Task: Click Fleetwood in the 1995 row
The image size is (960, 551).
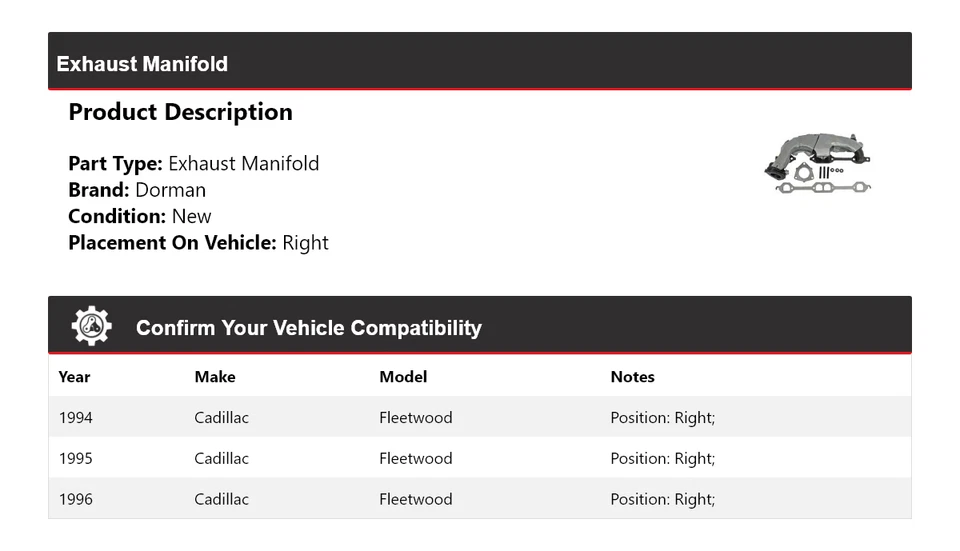Action: coord(415,458)
